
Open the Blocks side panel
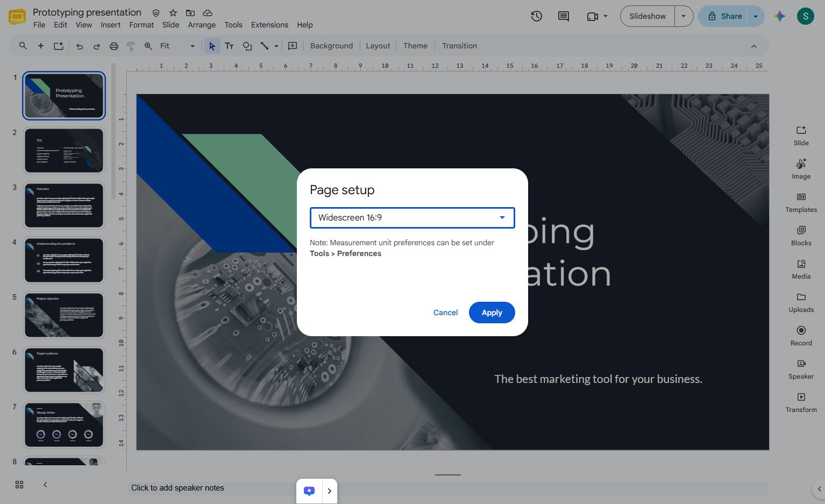pyautogui.click(x=801, y=236)
